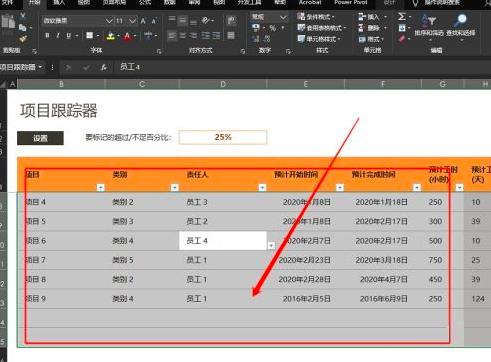The height and width of the screenshot is (362, 491).
Task: Open the font color dropdown arrow
Action: click(135, 36)
